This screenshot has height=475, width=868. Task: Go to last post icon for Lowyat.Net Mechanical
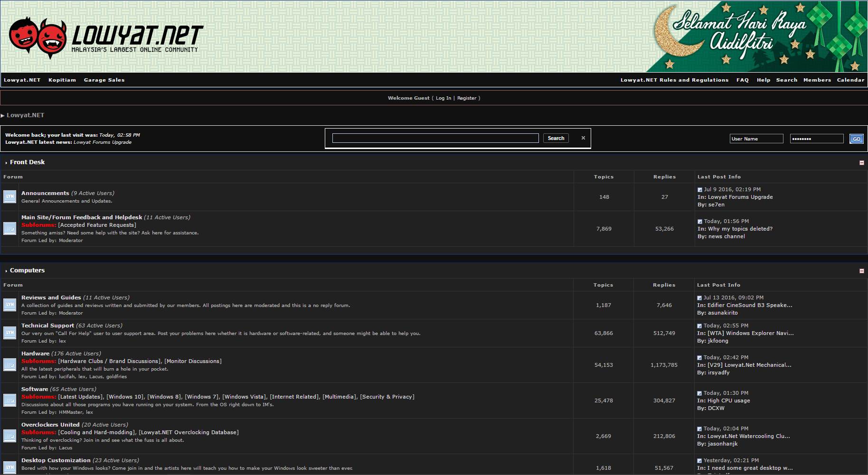point(699,358)
